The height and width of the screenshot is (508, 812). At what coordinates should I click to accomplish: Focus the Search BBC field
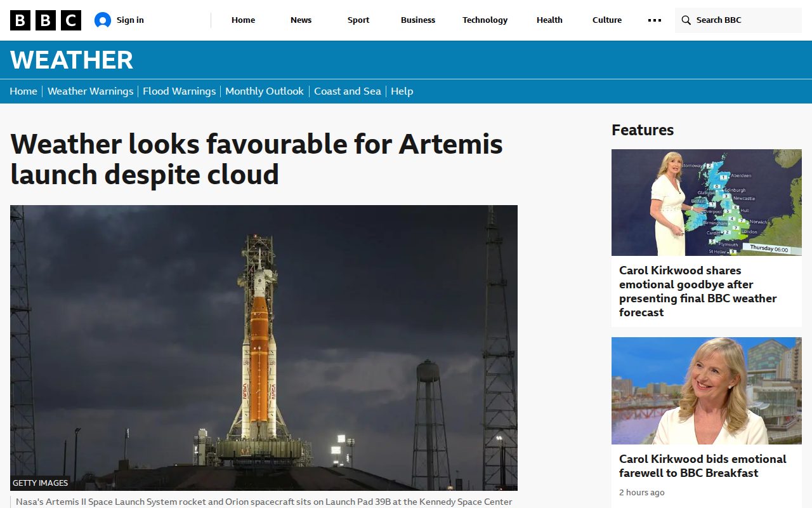click(738, 20)
